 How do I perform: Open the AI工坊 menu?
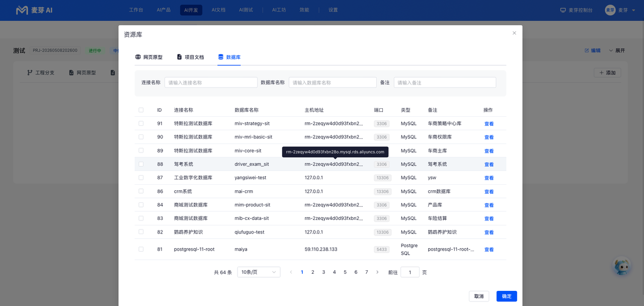[279, 10]
